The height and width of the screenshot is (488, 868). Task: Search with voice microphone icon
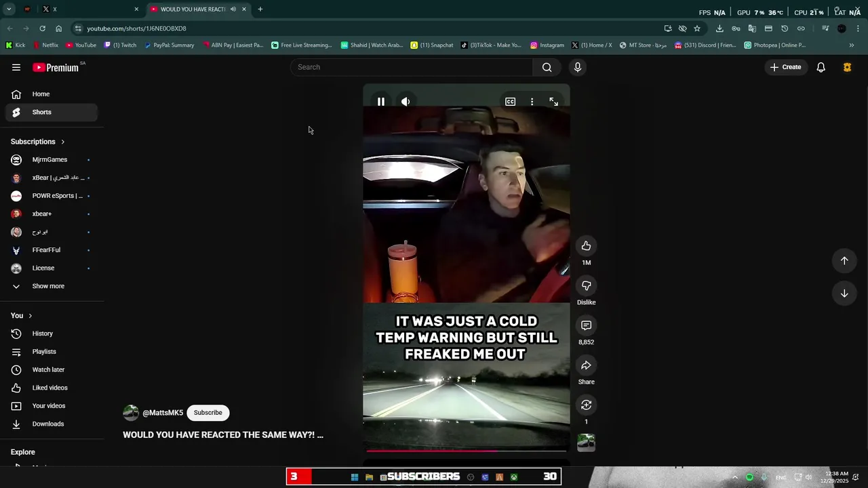click(x=578, y=67)
